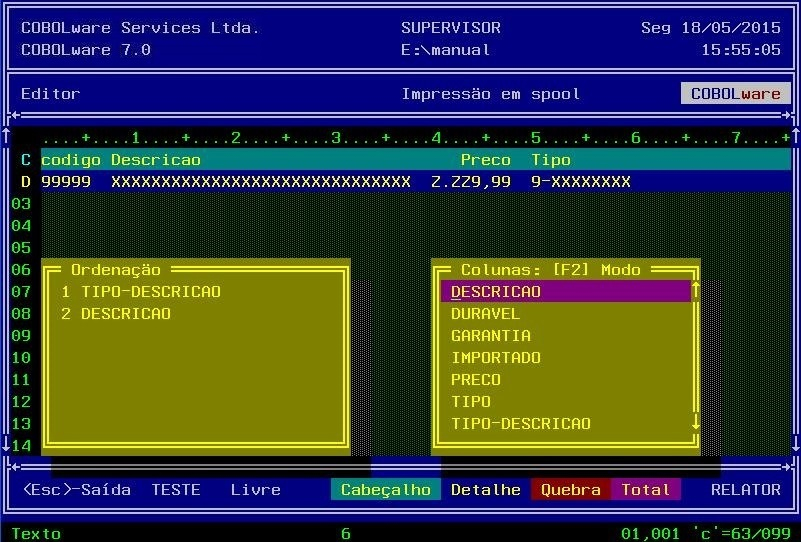801x542 pixels.
Task: Click right arrow of the horizontal scrollbar
Action: tap(785, 467)
